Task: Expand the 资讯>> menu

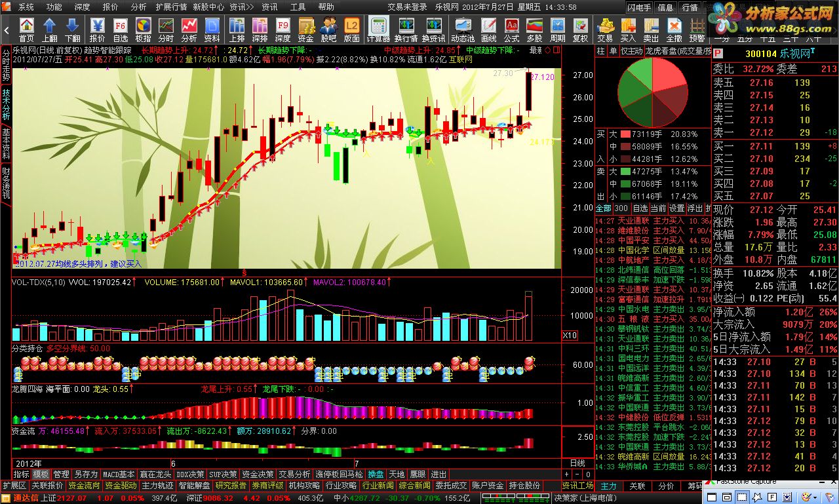Action: click(x=241, y=7)
